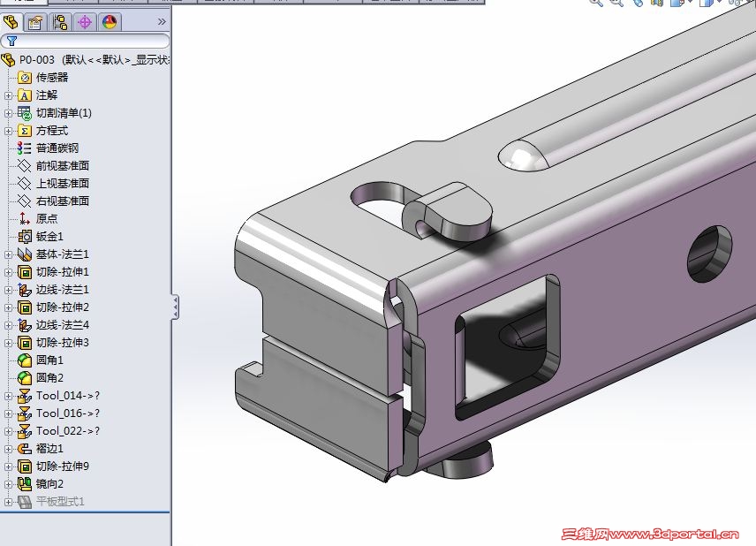The image size is (756, 546).
Task: Open the PropertyManager tab
Action: point(35,22)
